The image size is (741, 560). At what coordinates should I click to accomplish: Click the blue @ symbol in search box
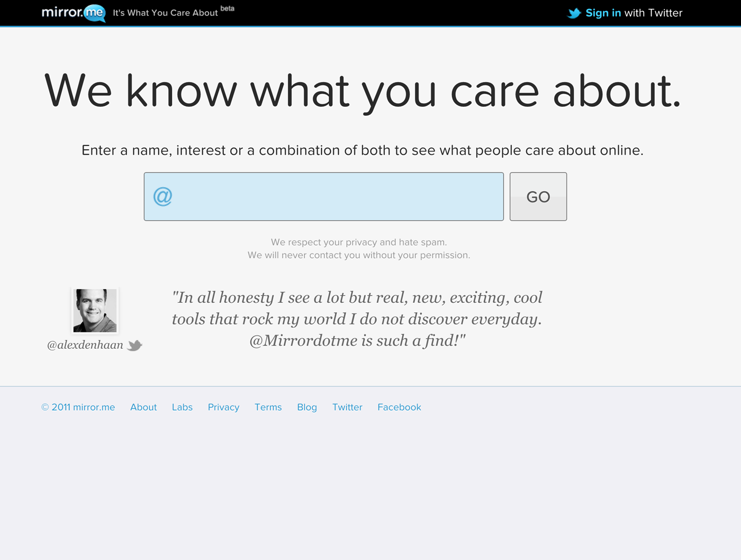click(x=162, y=196)
